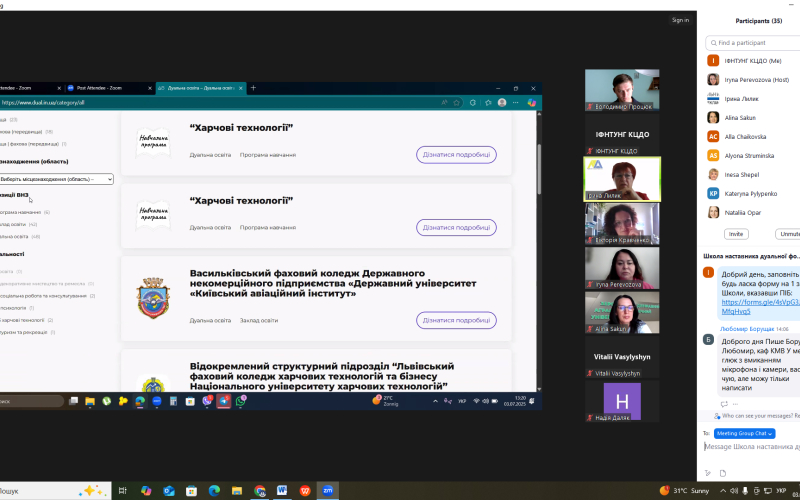Viewport: 800px width, 500px height.
Task: Open Copilot from the Windows taskbar
Action: tap(146, 491)
